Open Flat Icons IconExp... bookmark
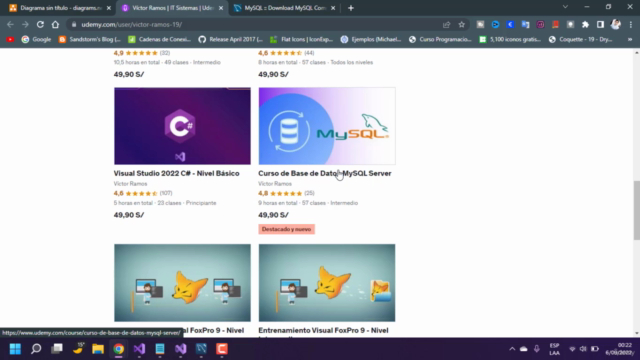The image size is (640, 360). pos(302,39)
